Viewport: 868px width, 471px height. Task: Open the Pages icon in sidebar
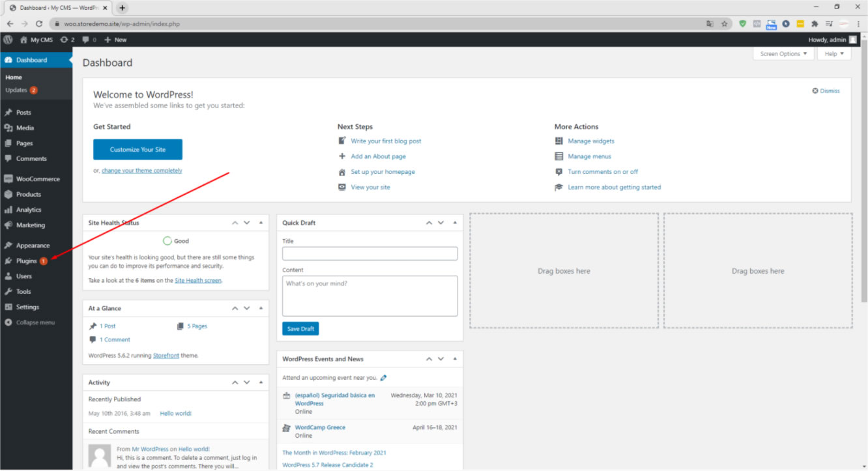[x=8, y=143]
